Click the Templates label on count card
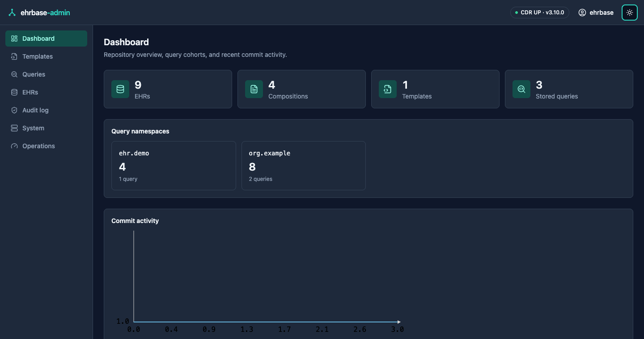The height and width of the screenshot is (339, 644). (x=417, y=96)
